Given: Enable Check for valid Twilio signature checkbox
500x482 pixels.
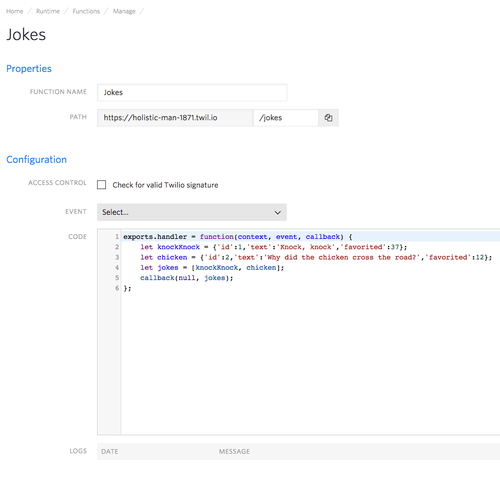Looking at the screenshot, I should [x=101, y=185].
